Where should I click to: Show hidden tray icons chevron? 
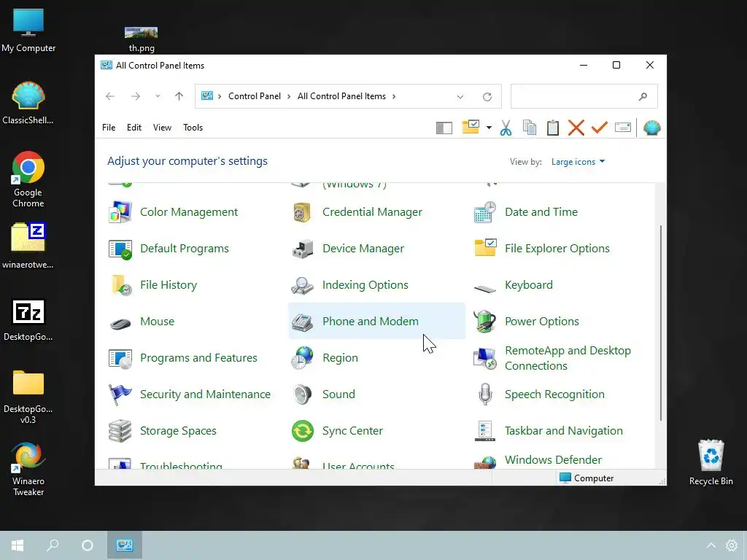tap(711, 545)
